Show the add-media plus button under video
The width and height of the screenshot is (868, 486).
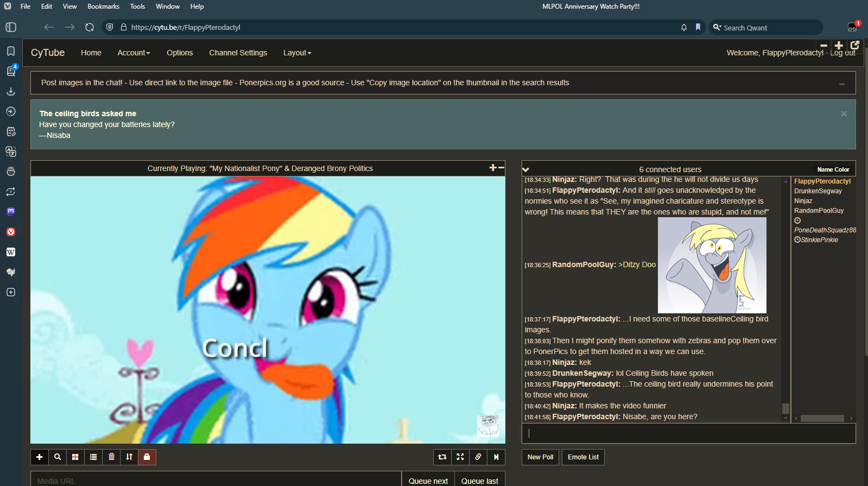click(40, 457)
